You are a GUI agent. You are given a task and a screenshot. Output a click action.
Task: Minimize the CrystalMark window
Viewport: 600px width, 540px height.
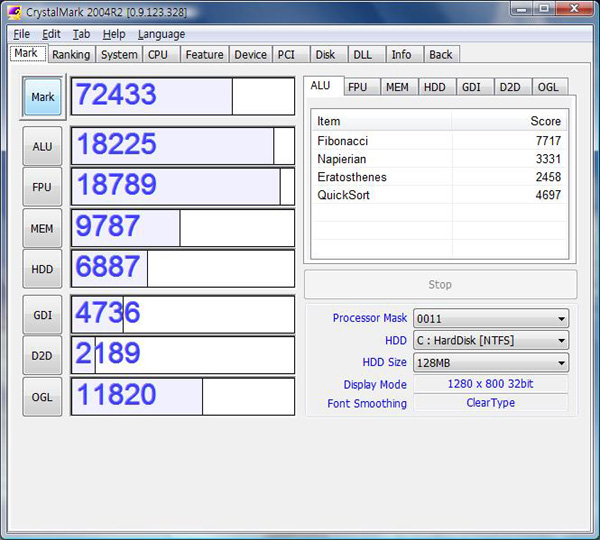tap(522, 8)
